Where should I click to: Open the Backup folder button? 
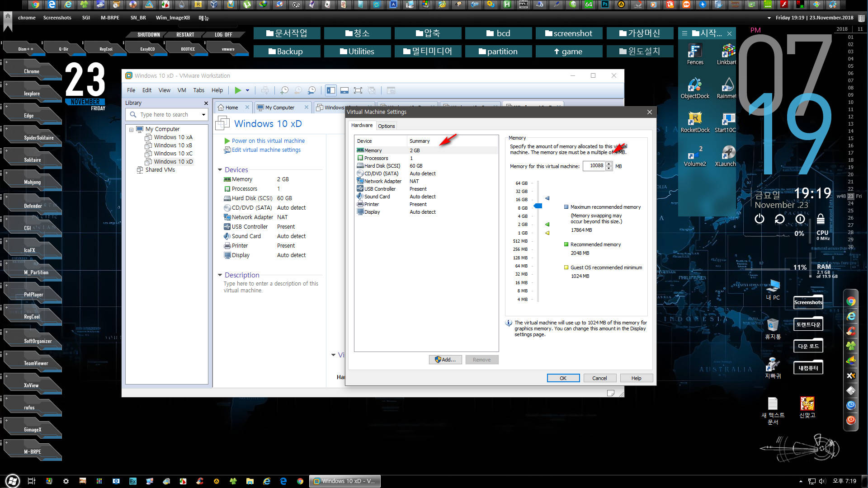coord(287,52)
